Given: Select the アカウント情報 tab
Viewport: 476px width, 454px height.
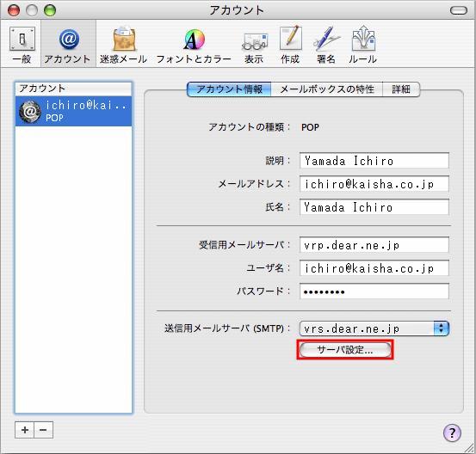Looking at the screenshot, I should 229,89.
